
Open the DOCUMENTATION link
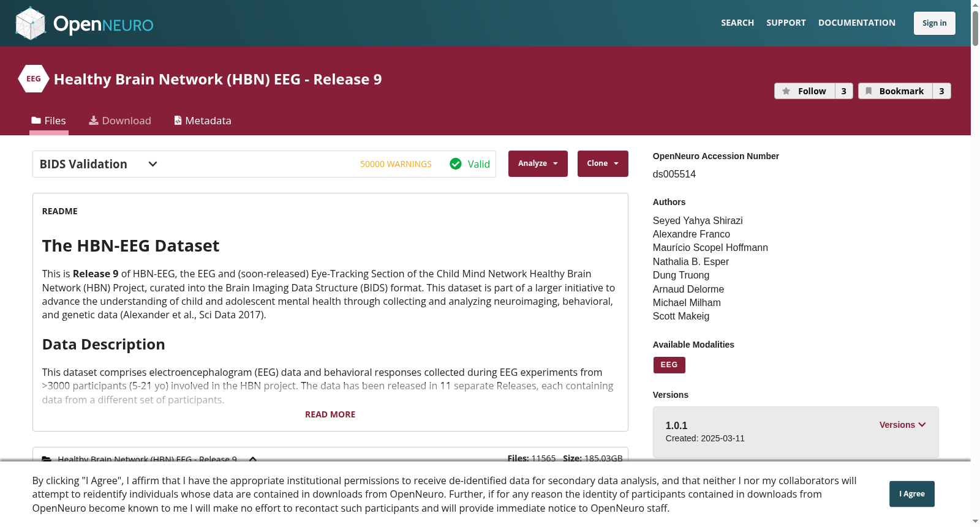[857, 23]
